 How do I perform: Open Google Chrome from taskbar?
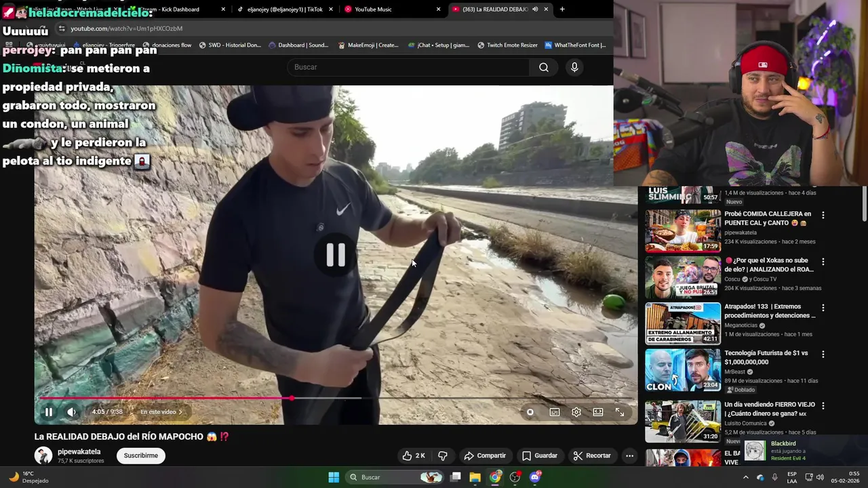coord(496,477)
